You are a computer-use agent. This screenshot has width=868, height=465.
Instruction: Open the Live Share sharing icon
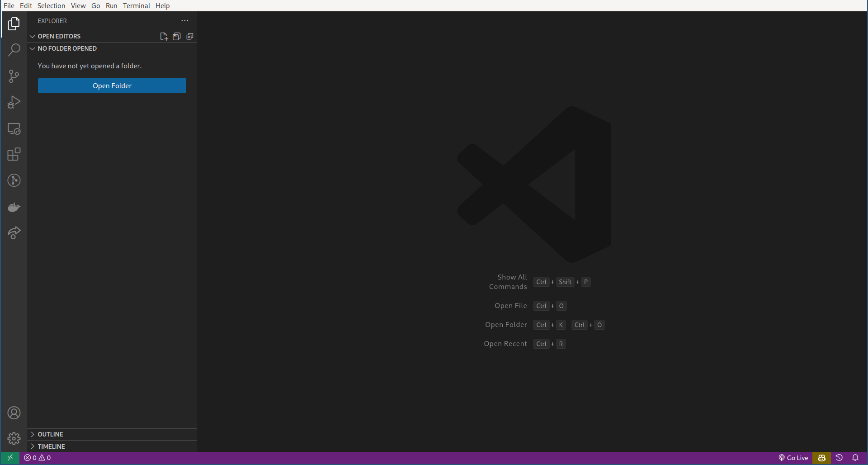click(14, 232)
